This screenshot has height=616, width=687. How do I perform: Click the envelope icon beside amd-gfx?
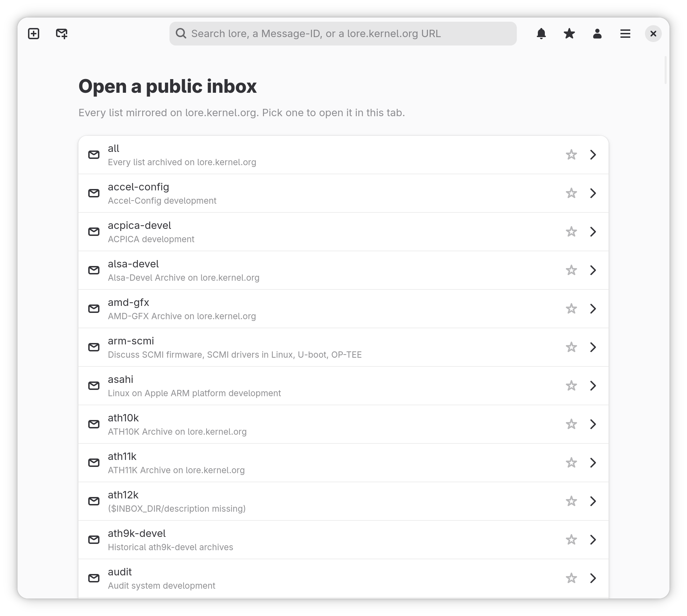click(x=94, y=309)
